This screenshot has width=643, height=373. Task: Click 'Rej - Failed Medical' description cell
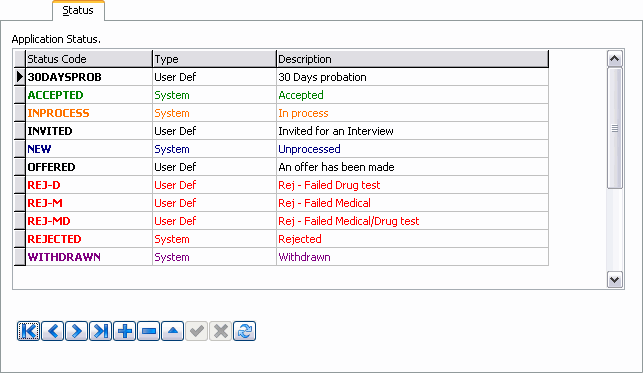pos(413,203)
